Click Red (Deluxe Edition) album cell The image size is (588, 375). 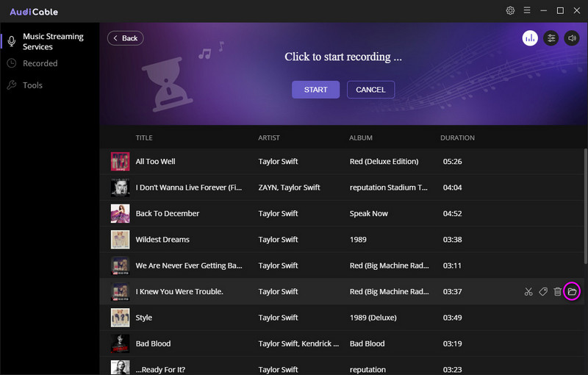tap(384, 161)
